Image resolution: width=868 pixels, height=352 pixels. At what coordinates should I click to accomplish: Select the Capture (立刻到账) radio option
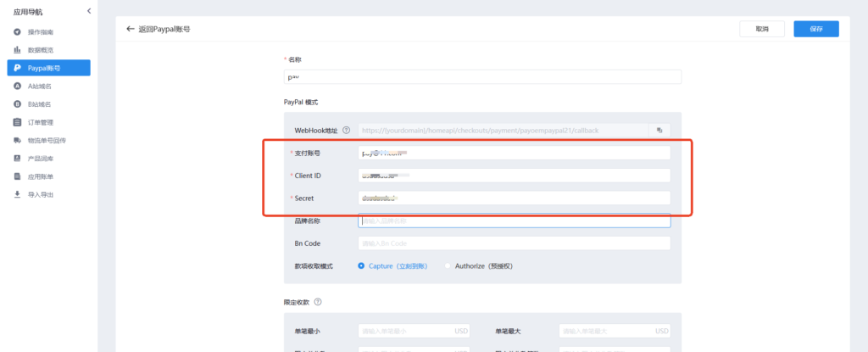(x=362, y=265)
